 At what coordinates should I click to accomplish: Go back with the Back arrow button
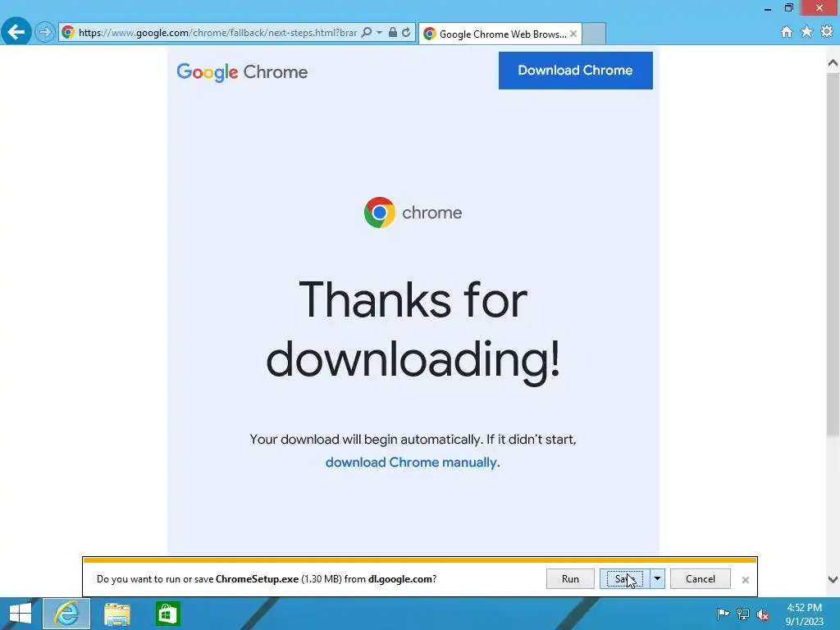[x=16, y=32]
